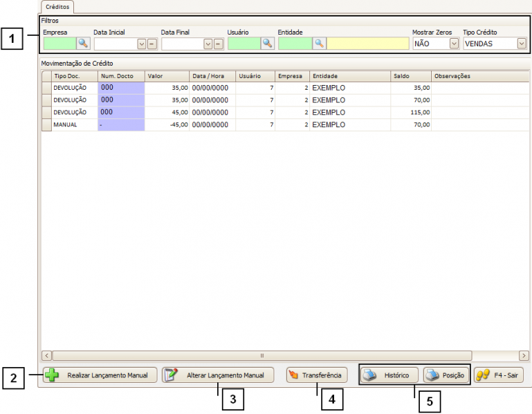Click the Usuário search magnifier icon
Image resolution: width=532 pixels, height=414 pixels.
[x=267, y=43]
